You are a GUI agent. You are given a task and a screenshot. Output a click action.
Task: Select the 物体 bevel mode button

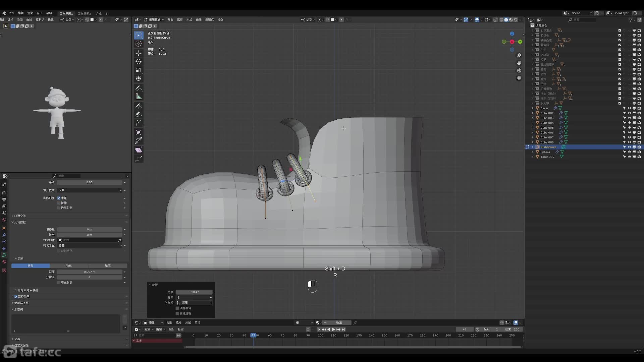pos(69,266)
